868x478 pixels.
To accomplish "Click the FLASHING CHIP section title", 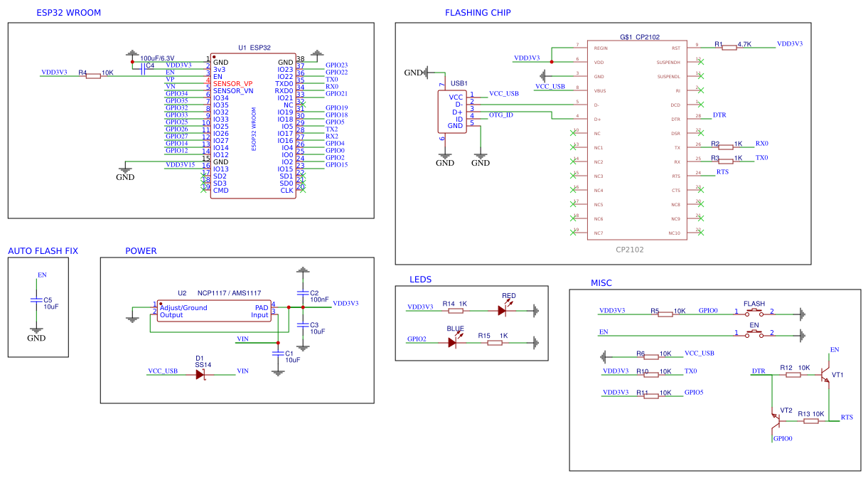I will click(478, 13).
